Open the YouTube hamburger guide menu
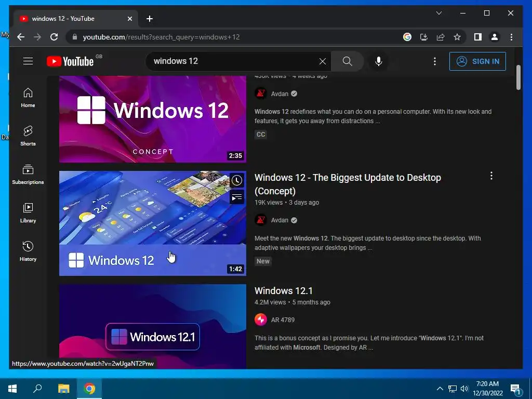 pos(28,61)
